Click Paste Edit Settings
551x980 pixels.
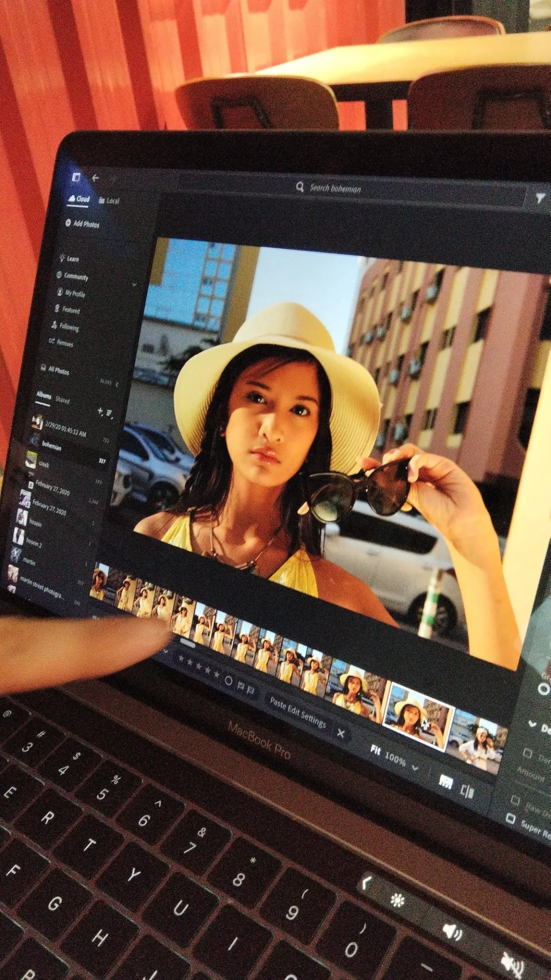tap(298, 712)
